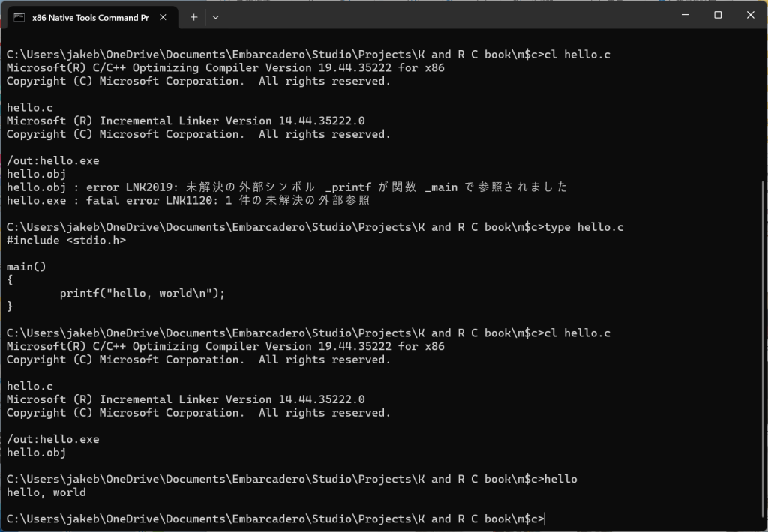Expand the new tab profile dropdown chevron
Image resolution: width=768 pixels, height=532 pixels.
pyautogui.click(x=215, y=17)
